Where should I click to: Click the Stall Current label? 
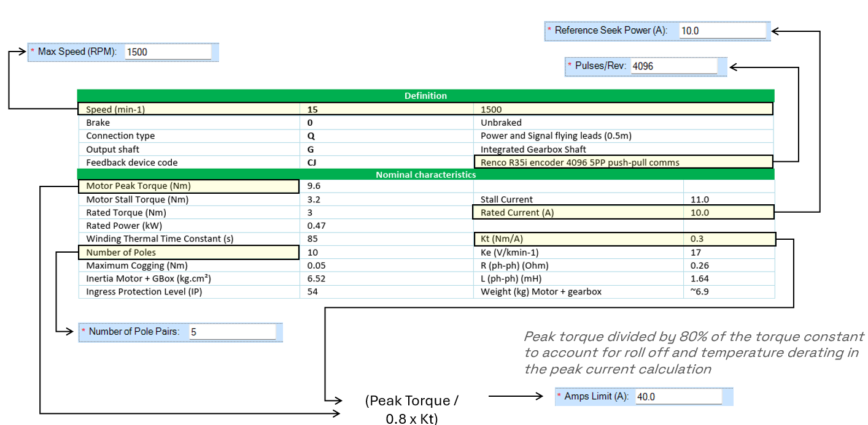click(x=506, y=199)
